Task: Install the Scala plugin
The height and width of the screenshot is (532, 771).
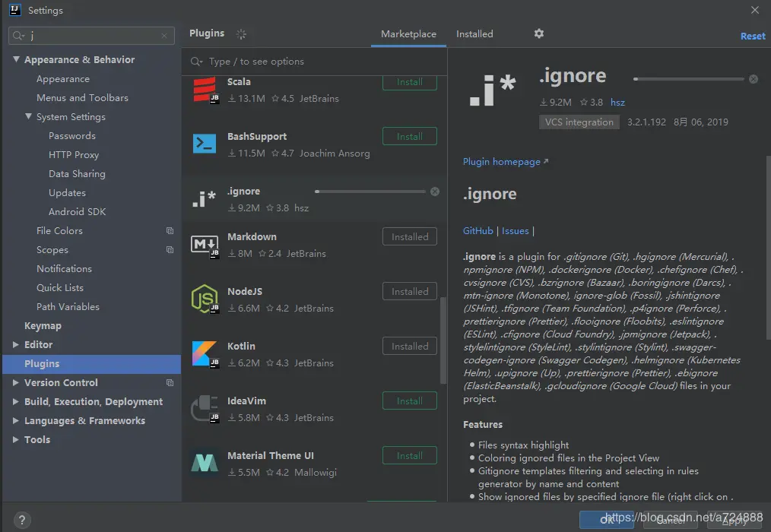Action: (x=410, y=82)
